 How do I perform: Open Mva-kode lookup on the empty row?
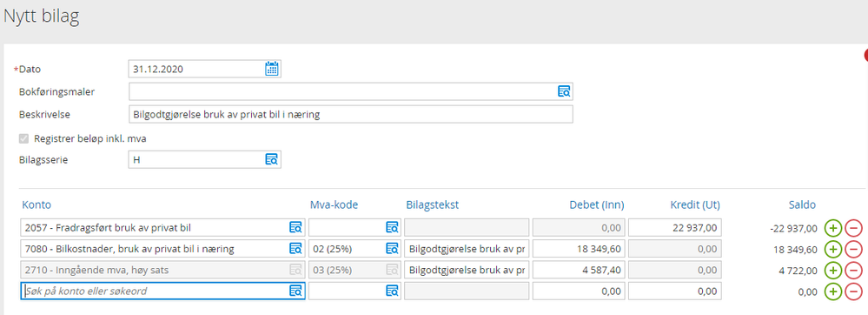coord(392,291)
